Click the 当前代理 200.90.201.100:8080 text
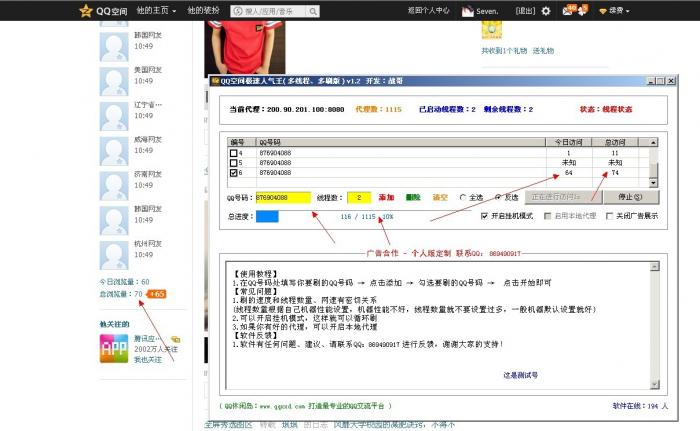Image resolution: width=700 pixels, height=431 pixels. pyautogui.click(x=287, y=109)
